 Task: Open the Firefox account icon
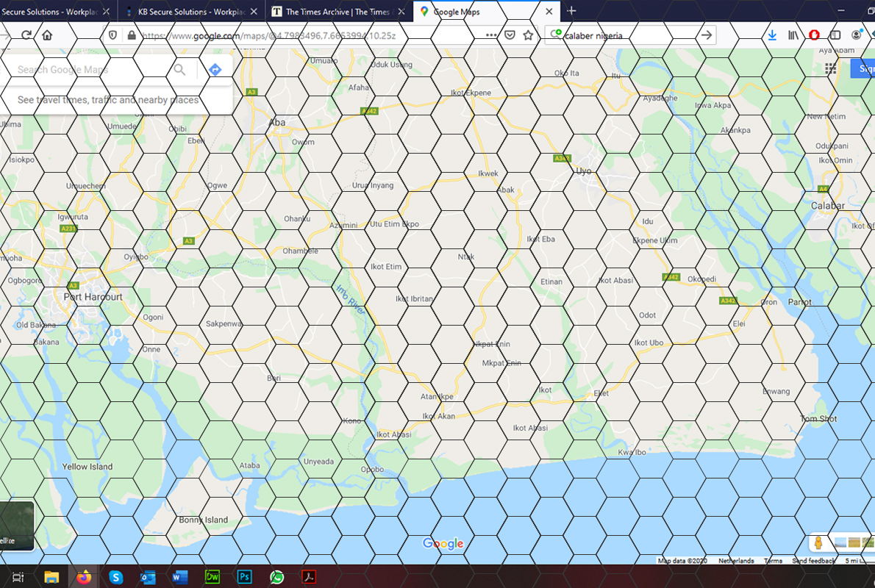[x=857, y=35]
